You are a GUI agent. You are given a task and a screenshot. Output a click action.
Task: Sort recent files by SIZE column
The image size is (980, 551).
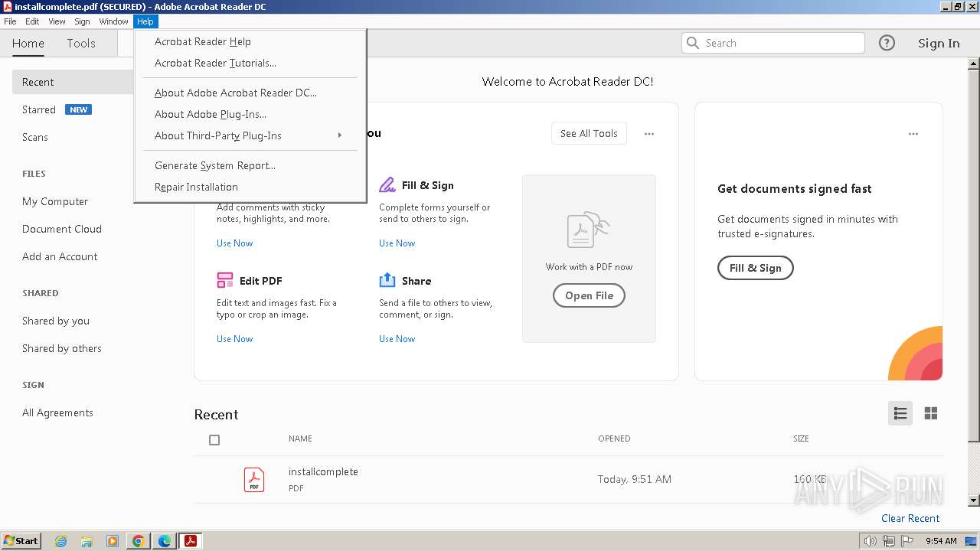801,439
